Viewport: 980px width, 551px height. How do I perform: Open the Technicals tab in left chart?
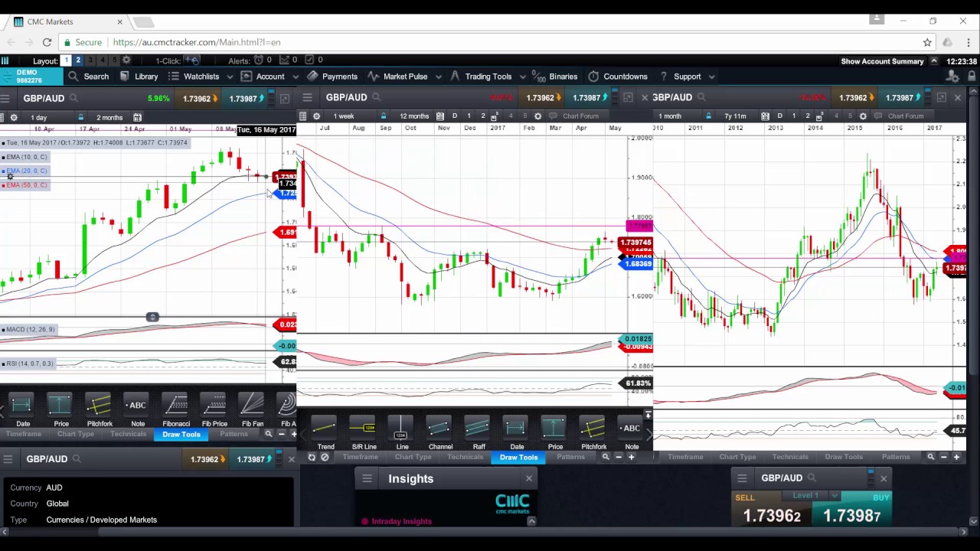pos(128,434)
